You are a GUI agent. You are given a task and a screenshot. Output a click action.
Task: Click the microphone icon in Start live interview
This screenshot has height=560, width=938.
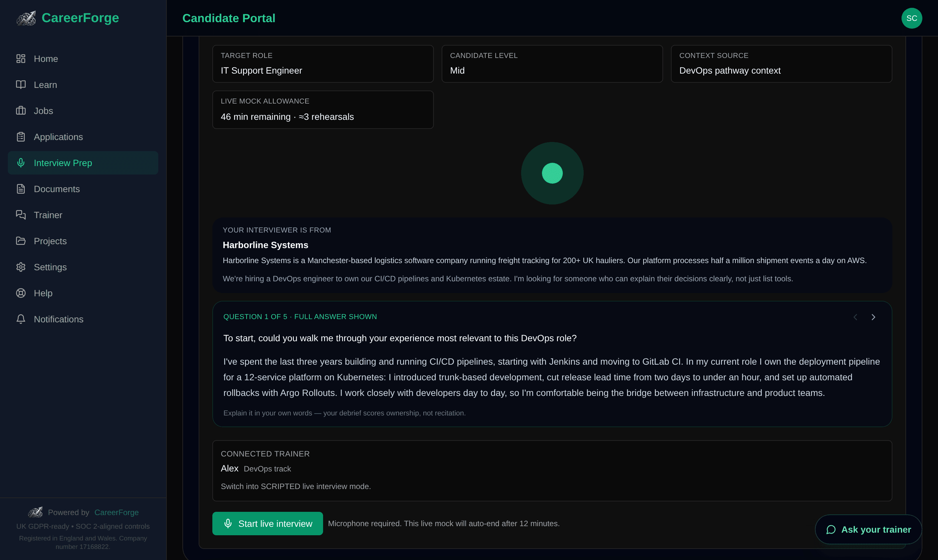click(228, 524)
